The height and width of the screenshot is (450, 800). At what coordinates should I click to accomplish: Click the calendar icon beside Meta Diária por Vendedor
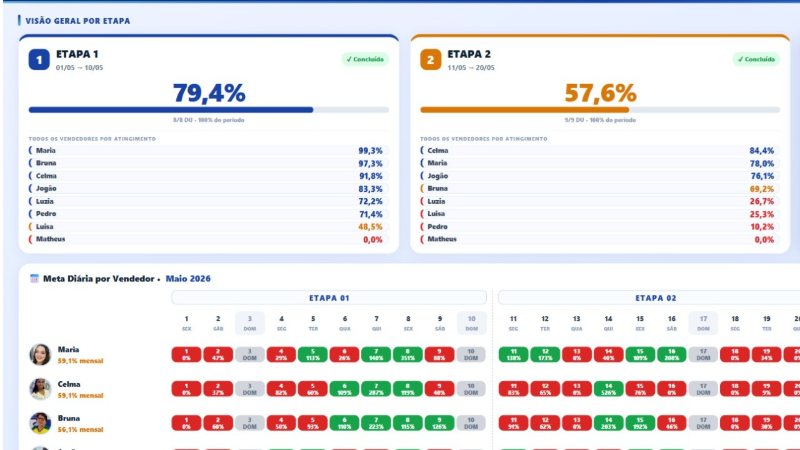pos(34,279)
